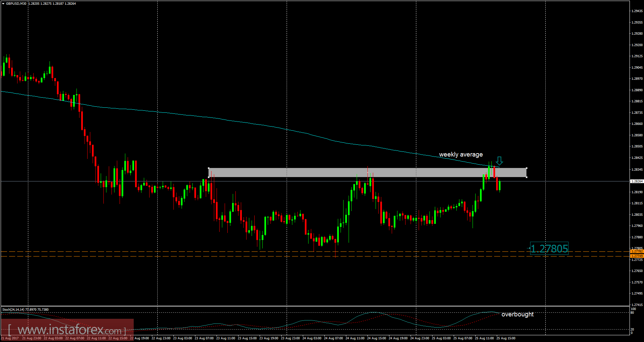This screenshot has height=342, width=644.
Task: Click the 1.28345 price axis label
Action: pos(637,170)
